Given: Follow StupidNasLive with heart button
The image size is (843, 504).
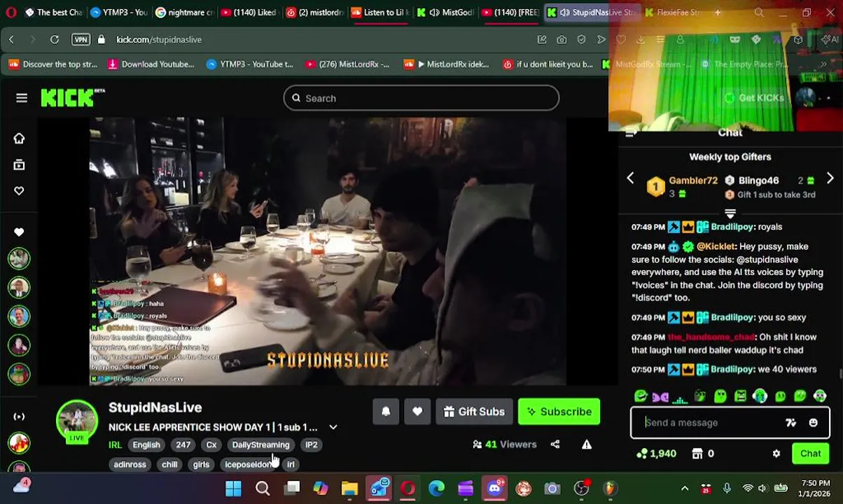Looking at the screenshot, I should (x=417, y=412).
